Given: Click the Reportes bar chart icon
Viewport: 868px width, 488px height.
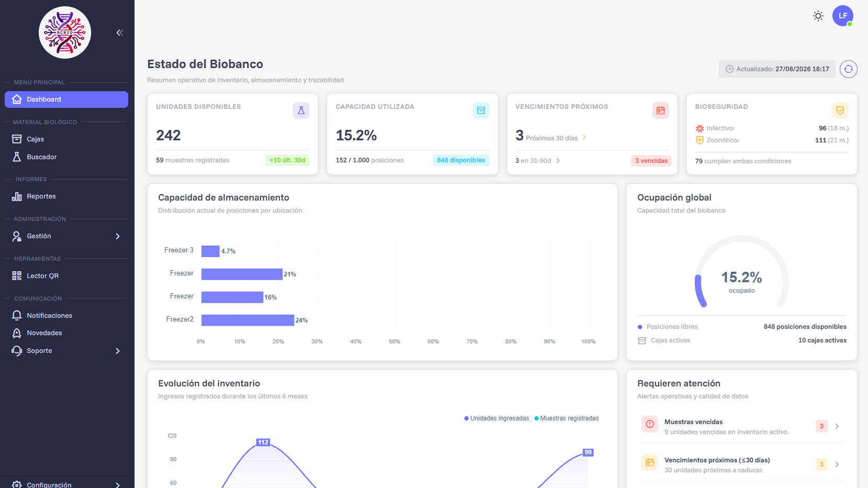Looking at the screenshot, I should click(17, 196).
